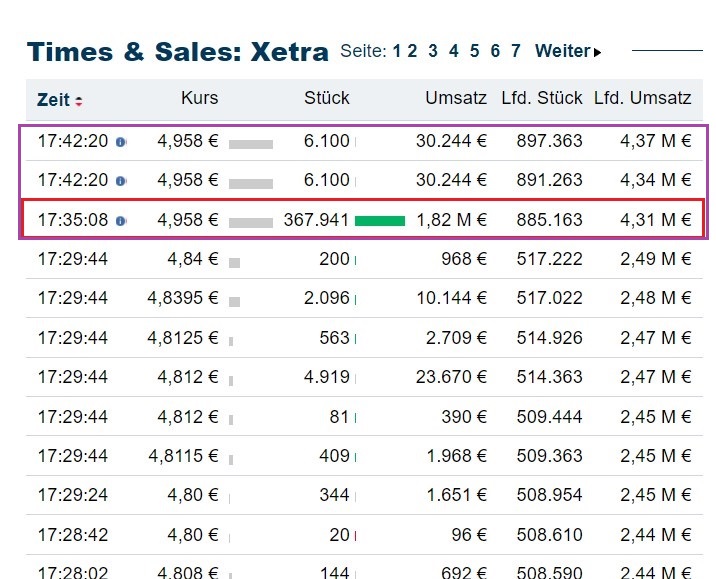Click the Lfd. Umsatz column header
The width and height of the screenshot is (716, 579).
643,98
